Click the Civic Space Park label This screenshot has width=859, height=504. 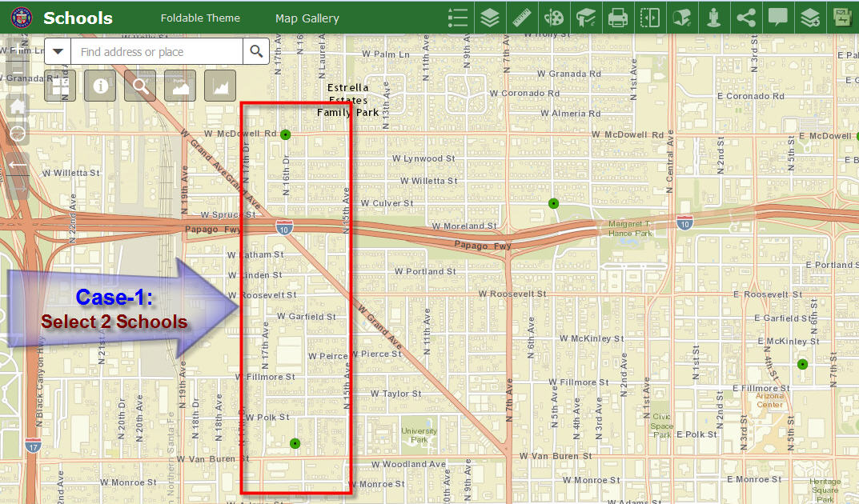[x=662, y=426]
